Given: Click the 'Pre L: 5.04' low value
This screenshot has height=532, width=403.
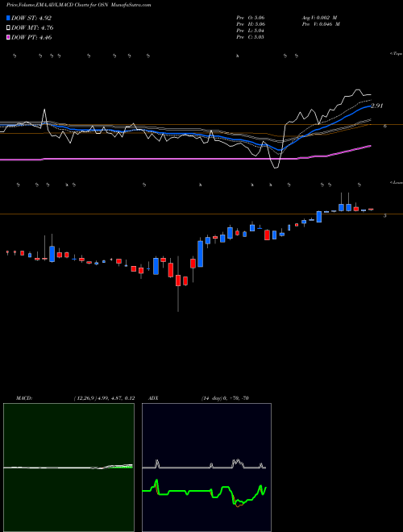Looking at the screenshot, I should (x=251, y=31).
